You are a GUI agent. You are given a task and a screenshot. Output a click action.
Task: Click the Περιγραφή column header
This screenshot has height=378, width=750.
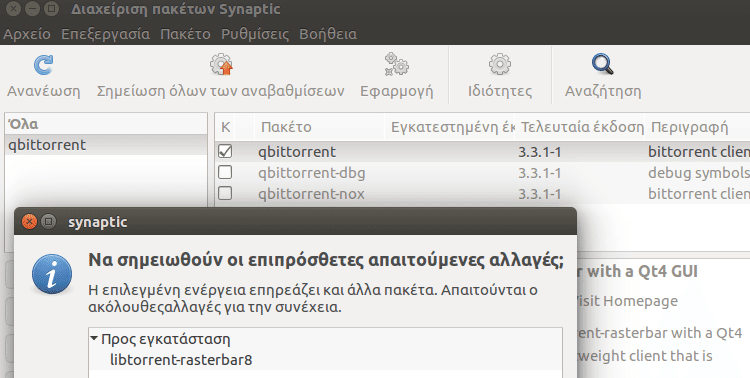[x=697, y=127]
